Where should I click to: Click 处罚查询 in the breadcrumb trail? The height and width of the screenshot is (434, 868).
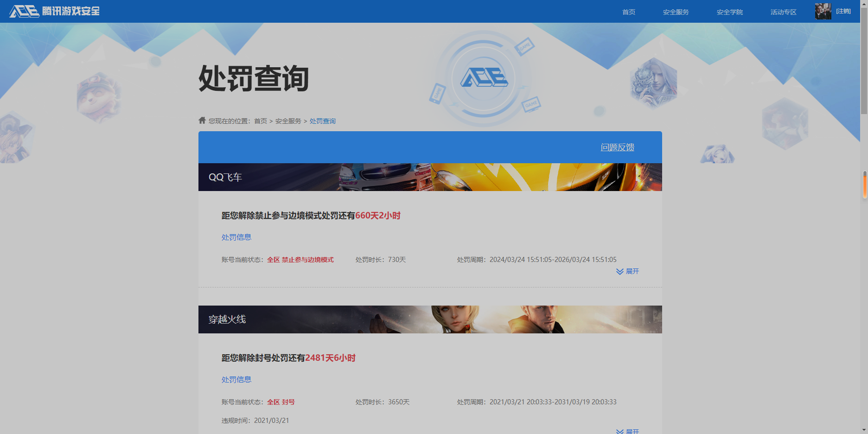coord(323,121)
